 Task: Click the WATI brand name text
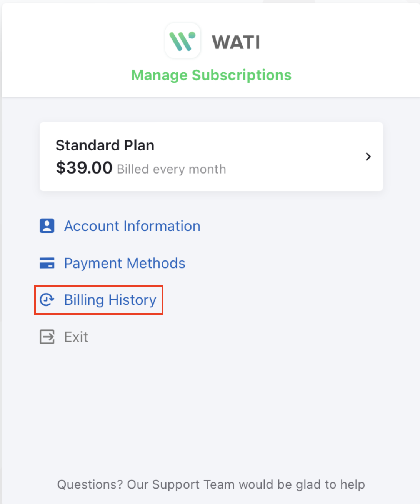(236, 42)
